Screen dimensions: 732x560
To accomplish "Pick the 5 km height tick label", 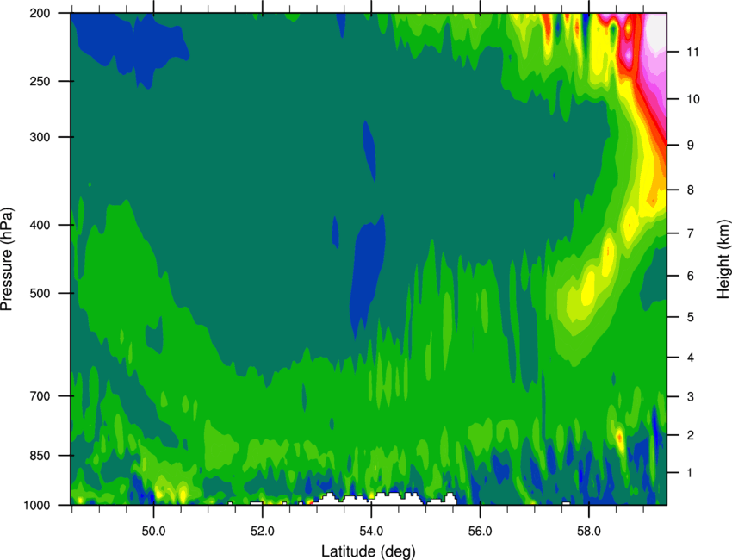I will [x=691, y=317].
